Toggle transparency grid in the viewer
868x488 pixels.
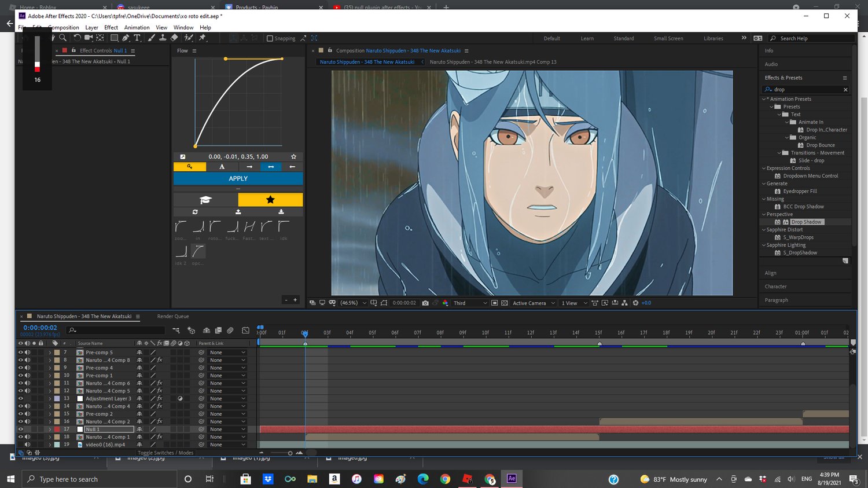(504, 303)
